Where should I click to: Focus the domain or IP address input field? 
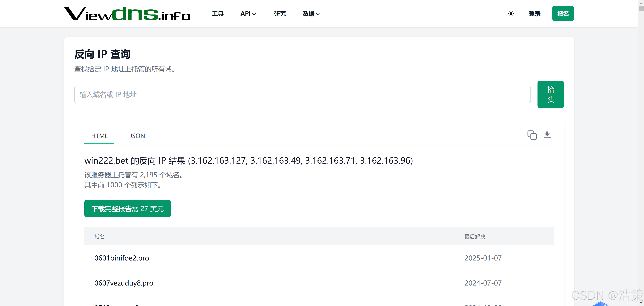[302, 94]
